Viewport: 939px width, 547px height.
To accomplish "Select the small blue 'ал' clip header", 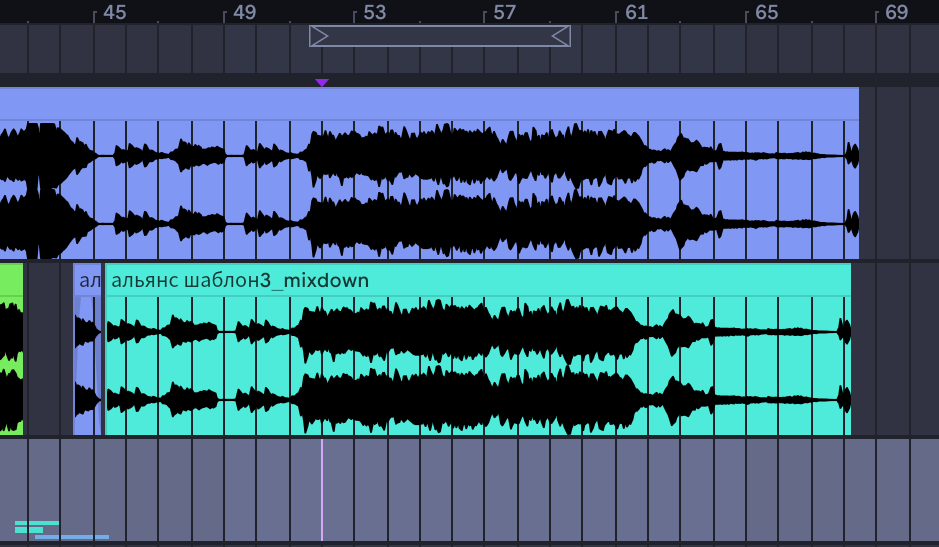I will click(87, 280).
